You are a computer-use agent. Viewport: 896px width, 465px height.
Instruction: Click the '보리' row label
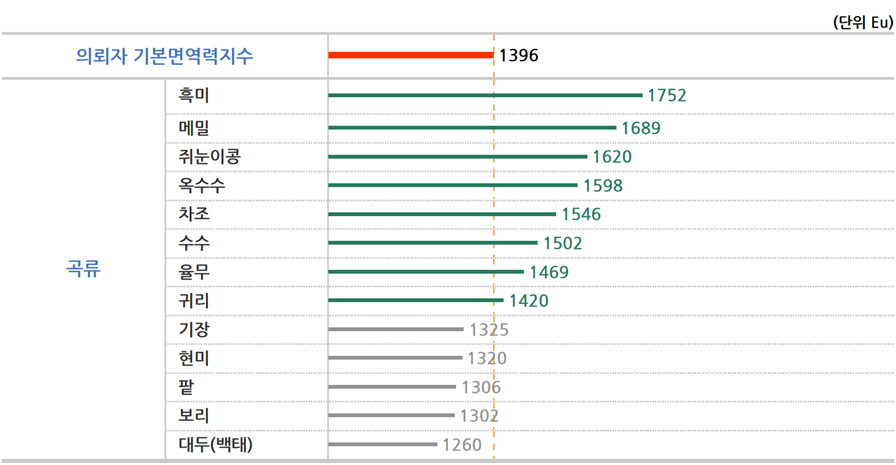pyautogui.click(x=194, y=415)
